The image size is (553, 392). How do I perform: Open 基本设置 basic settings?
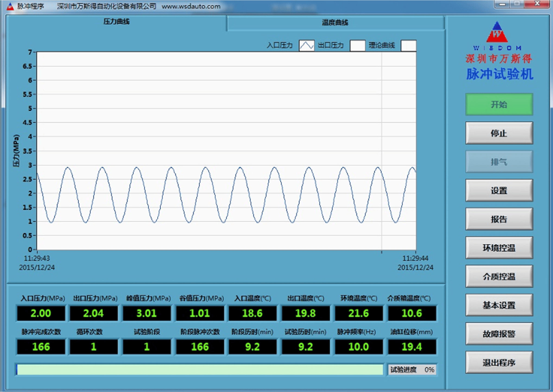[499, 305]
